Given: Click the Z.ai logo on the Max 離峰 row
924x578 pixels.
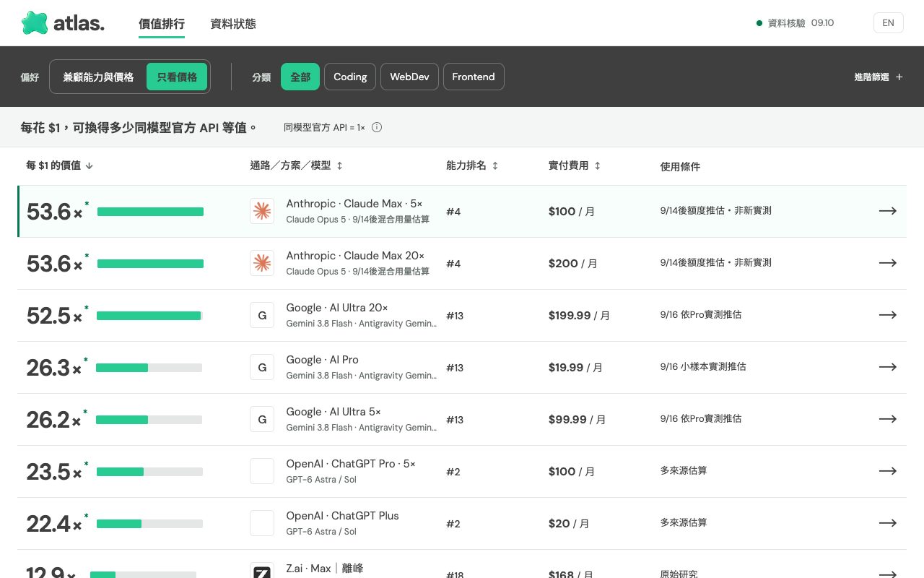Looking at the screenshot, I should (x=262, y=571).
